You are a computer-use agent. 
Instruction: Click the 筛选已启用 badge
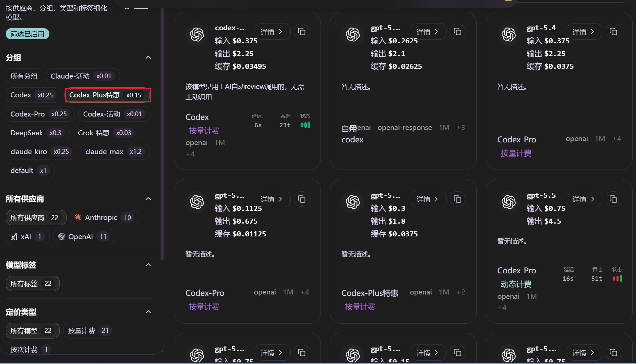(28, 34)
